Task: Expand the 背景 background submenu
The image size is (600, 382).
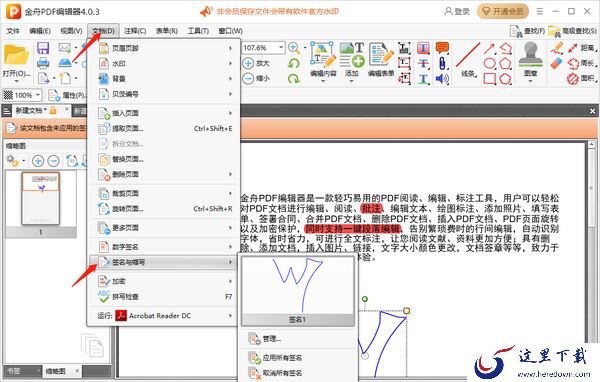Action: click(x=165, y=79)
